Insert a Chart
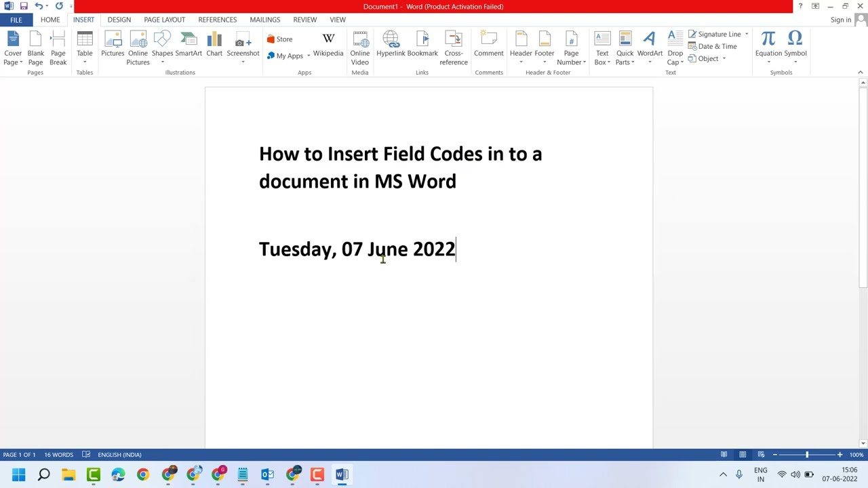The width and height of the screenshot is (868, 488). tap(214, 44)
